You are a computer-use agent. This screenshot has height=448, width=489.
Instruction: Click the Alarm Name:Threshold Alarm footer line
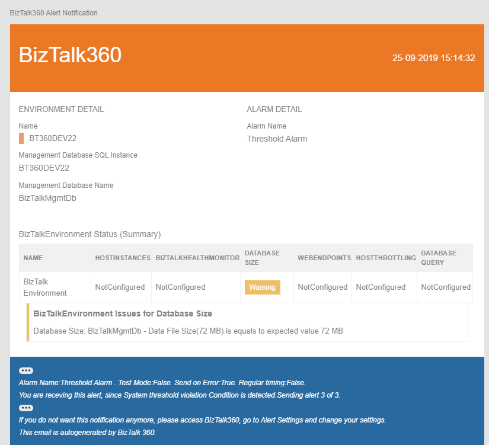point(162,383)
